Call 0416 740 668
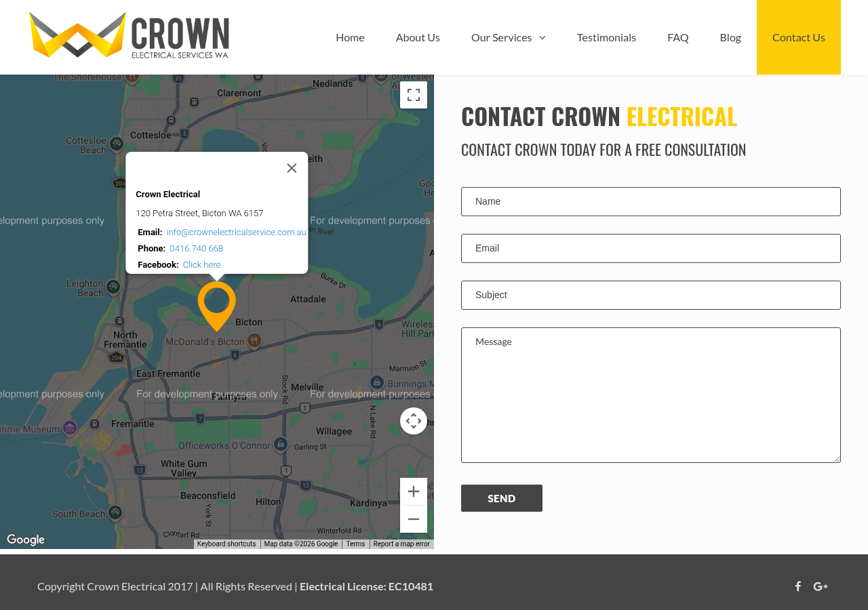The width and height of the screenshot is (868, 610). [x=196, y=248]
